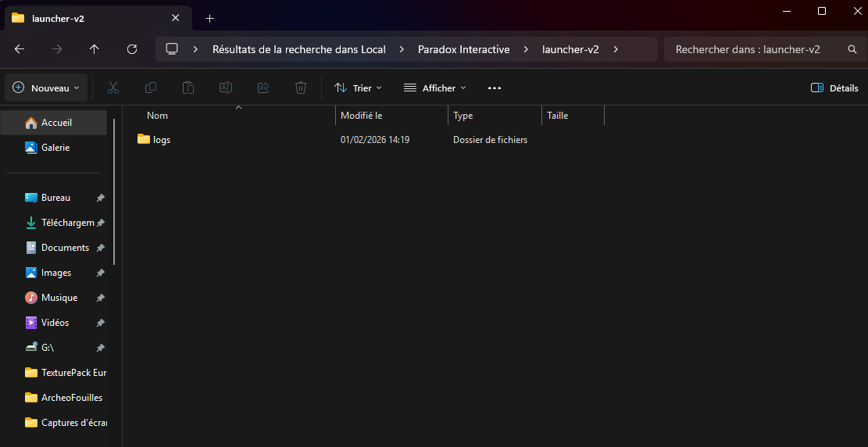Click the search magnifier icon
This screenshot has height=447, width=868.
pyautogui.click(x=852, y=49)
